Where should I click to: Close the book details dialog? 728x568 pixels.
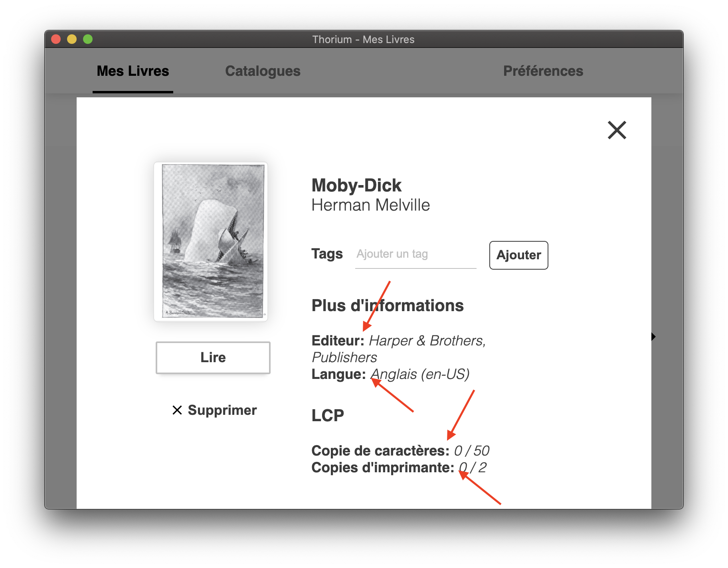point(617,130)
